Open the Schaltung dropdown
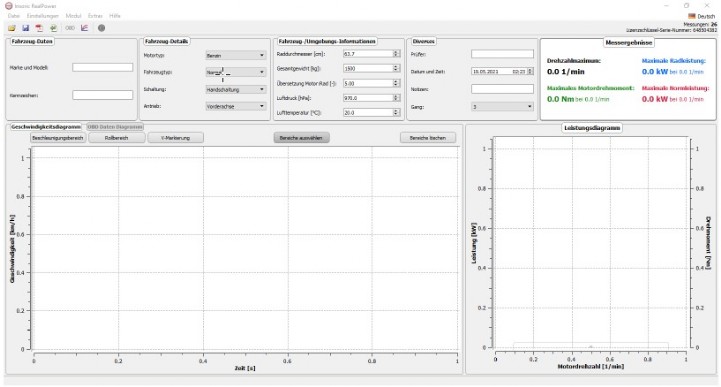This screenshot has width=721, height=387. [x=235, y=90]
